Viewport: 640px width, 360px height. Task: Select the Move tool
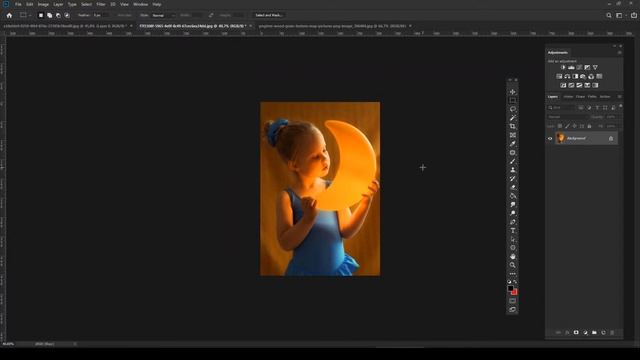(513, 92)
